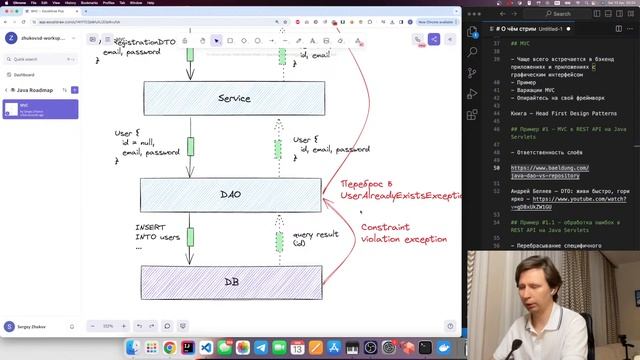Open the Excalidraw help button
The image size is (640, 360).
point(450,326)
